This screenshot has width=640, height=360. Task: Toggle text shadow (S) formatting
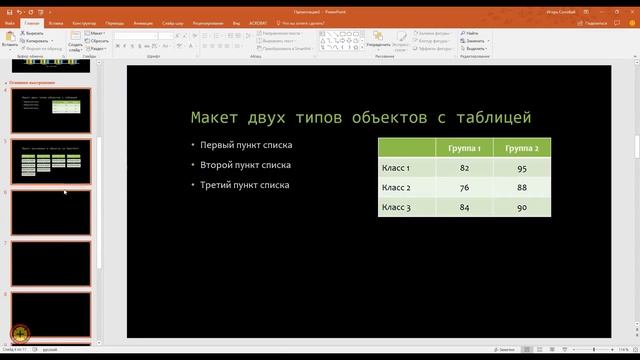coord(139,47)
